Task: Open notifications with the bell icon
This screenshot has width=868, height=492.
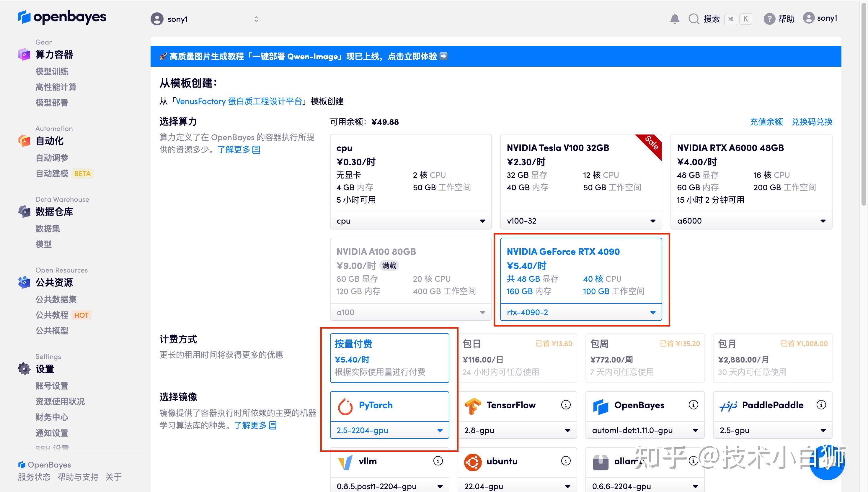Action: click(674, 19)
